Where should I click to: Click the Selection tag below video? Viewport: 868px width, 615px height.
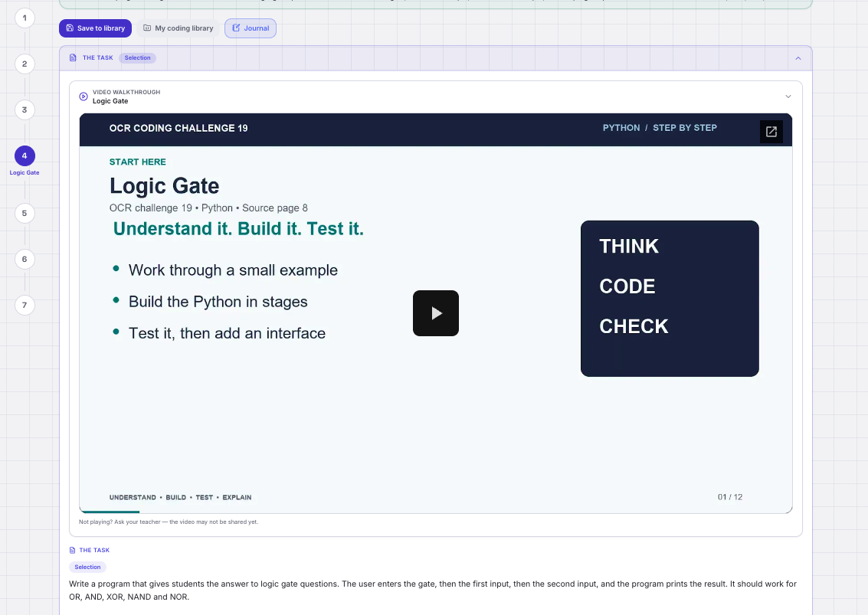87,568
